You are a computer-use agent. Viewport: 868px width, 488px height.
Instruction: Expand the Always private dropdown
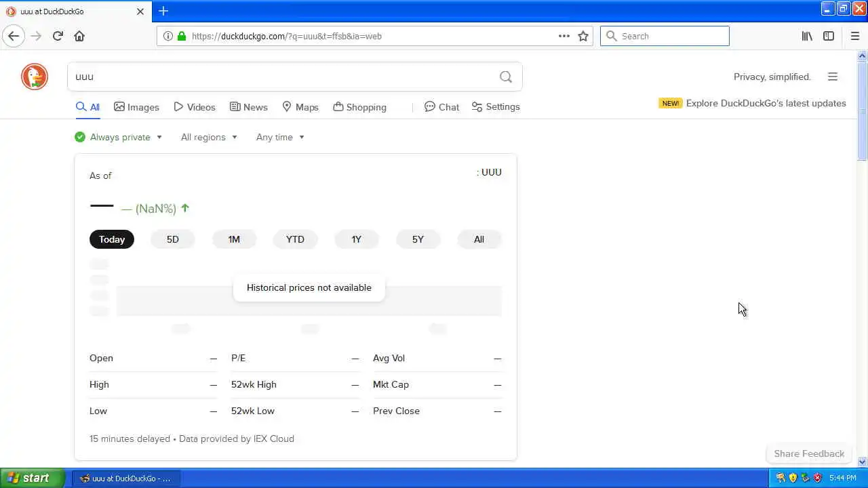pos(119,137)
